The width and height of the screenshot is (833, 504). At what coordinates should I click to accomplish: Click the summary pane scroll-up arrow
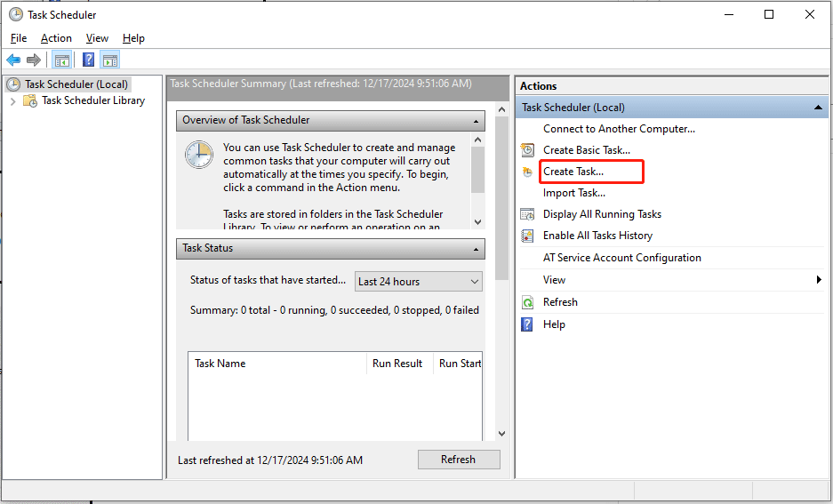pos(502,109)
